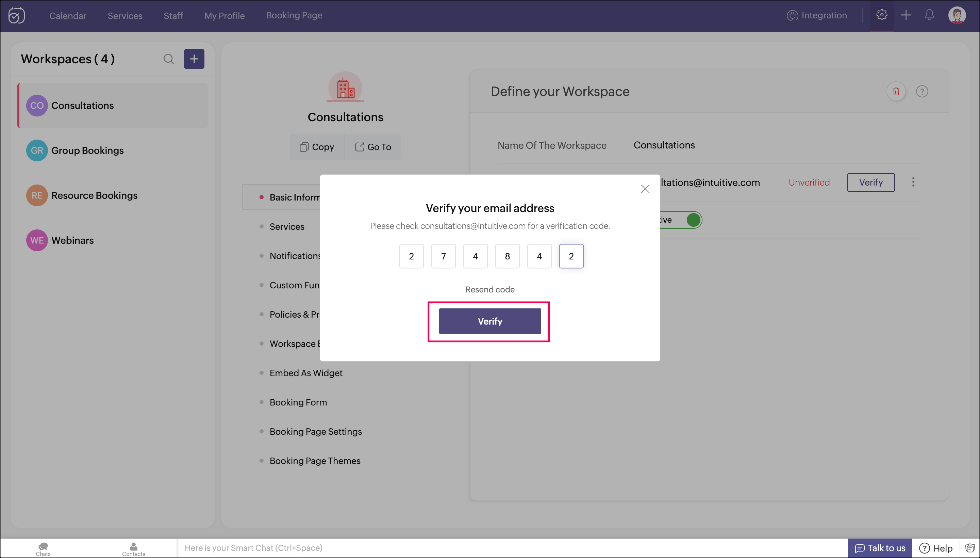Open the notifications bell icon
Viewport: 980px width, 558px height.
point(929,15)
